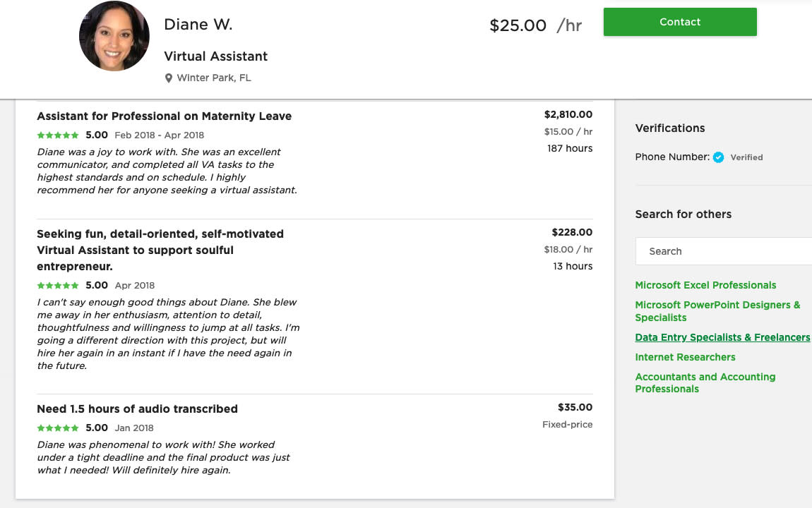This screenshot has width=812, height=508.
Task: Open Microsoft Excel Professionals link
Action: [705, 285]
